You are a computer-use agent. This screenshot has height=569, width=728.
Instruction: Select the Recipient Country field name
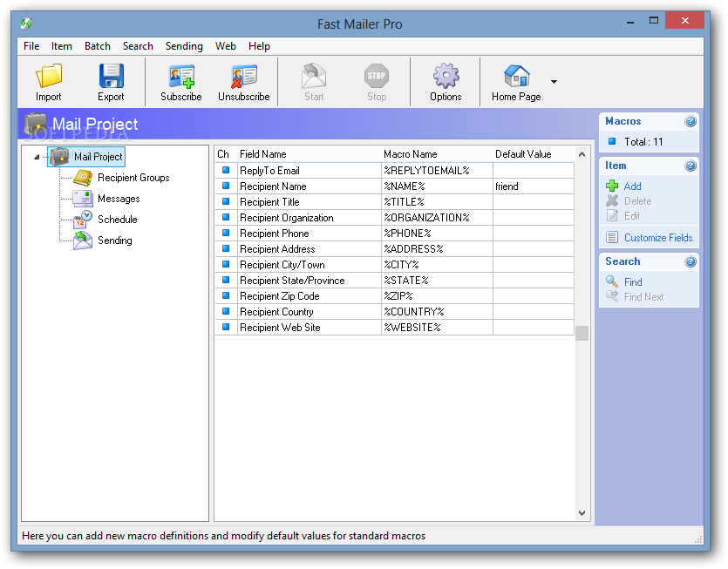click(x=276, y=312)
